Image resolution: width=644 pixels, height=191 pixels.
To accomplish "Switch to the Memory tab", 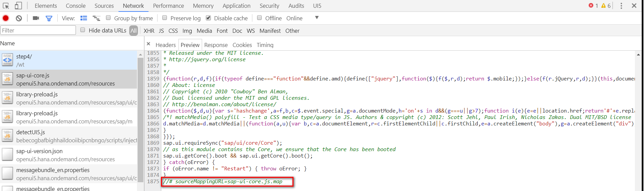I will tap(203, 6).
